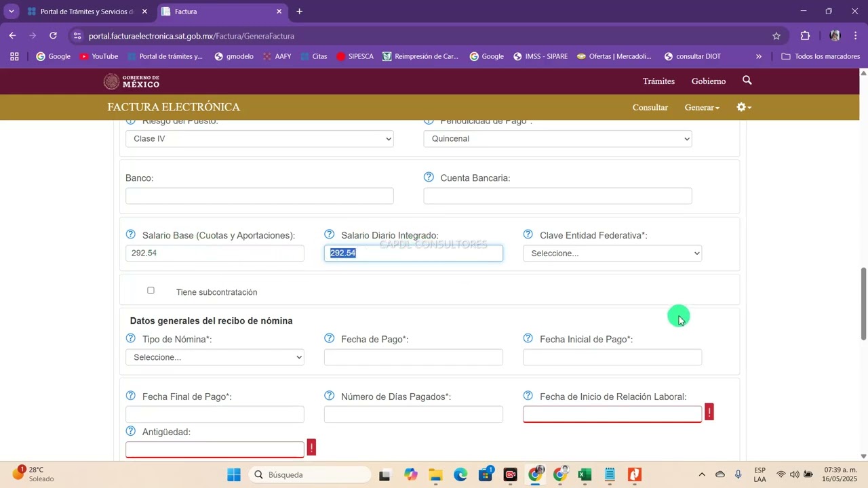
Task: Open the browser extensions puzzle icon
Action: coord(805,36)
